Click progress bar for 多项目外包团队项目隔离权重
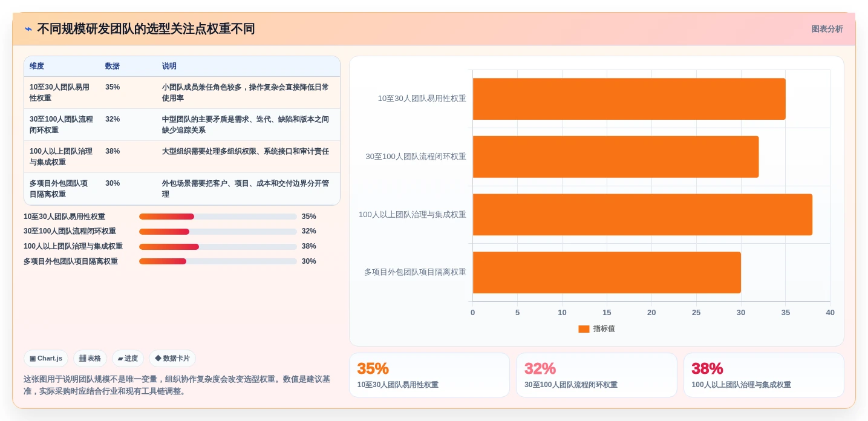Viewport: 868px width, 421px height. click(x=218, y=261)
